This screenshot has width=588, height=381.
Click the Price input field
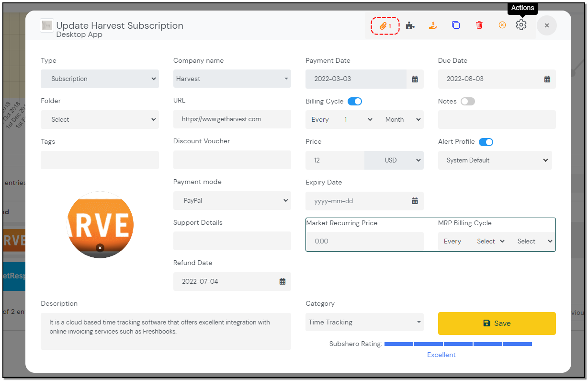(335, 161)
